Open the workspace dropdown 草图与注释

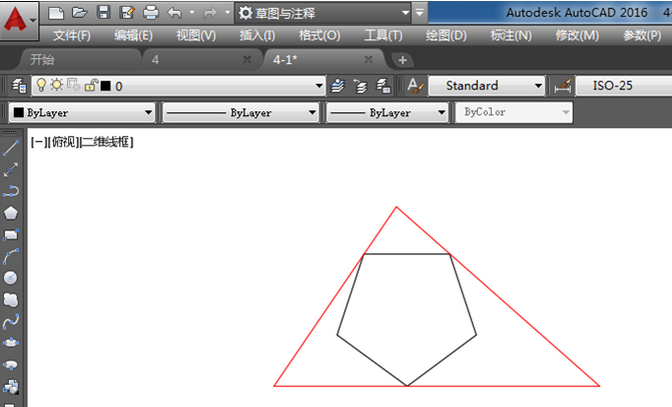pyautogui.click(x=323, y=13)
